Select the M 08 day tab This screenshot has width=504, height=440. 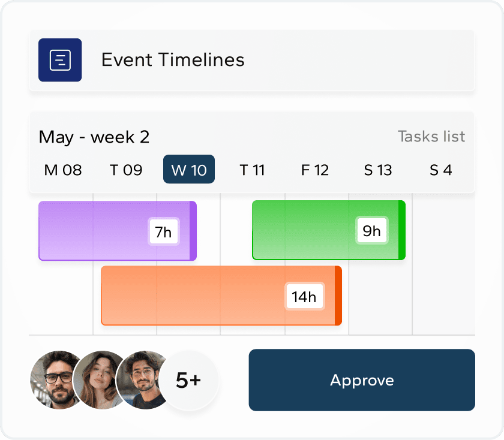(63, 170)
